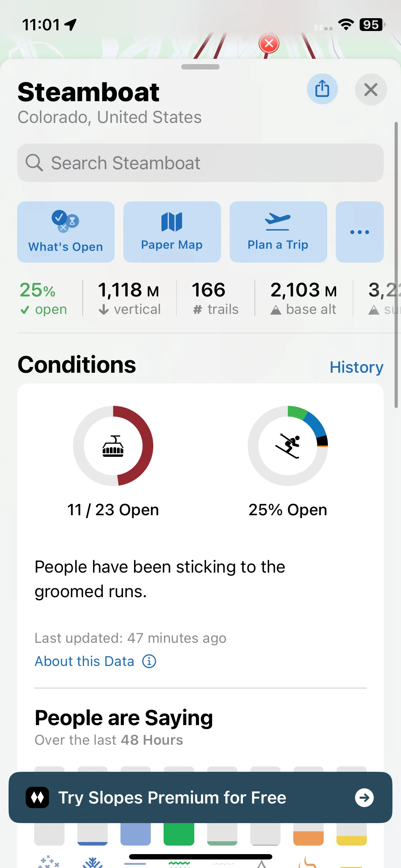Open the What's Open status view
The image size is (401, 868).
[66, 232]
